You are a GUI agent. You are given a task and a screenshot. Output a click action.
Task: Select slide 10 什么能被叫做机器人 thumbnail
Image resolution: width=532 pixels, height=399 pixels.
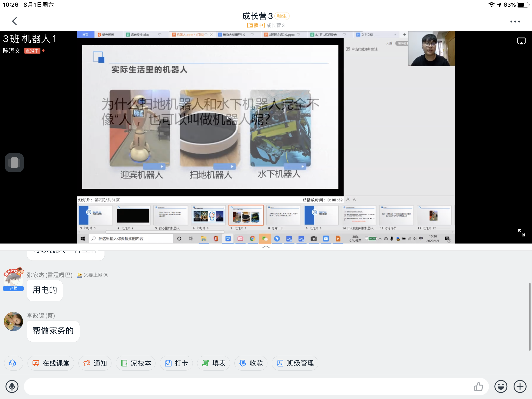pyautogui.click(x=359, y=215)
